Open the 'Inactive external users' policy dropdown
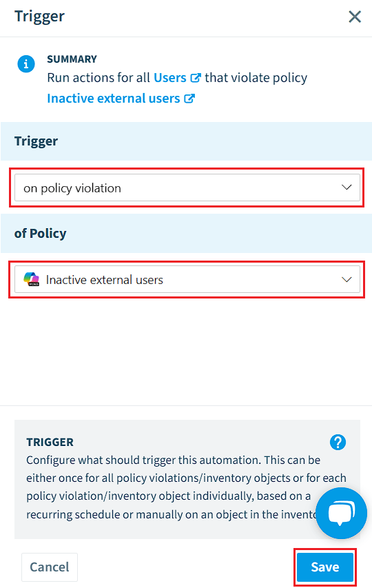 click(187, 279)
